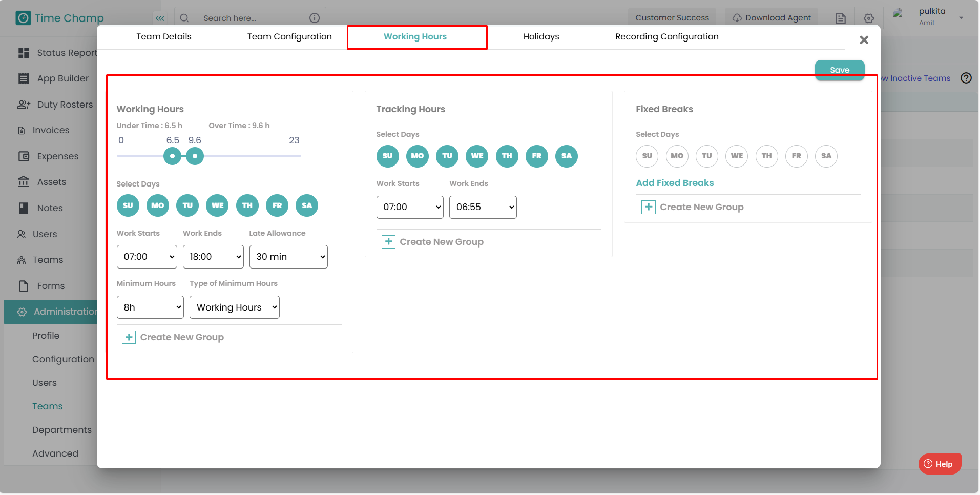Expand Tracking Hours Work Ends dropdown
980x495 pixels.
483,207
